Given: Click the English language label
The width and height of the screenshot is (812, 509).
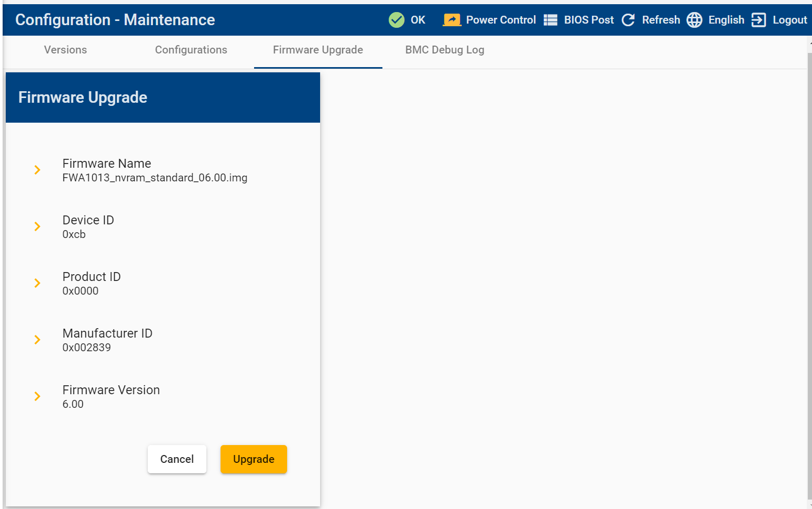Looking at the screenshot, I should click(726, 20).
